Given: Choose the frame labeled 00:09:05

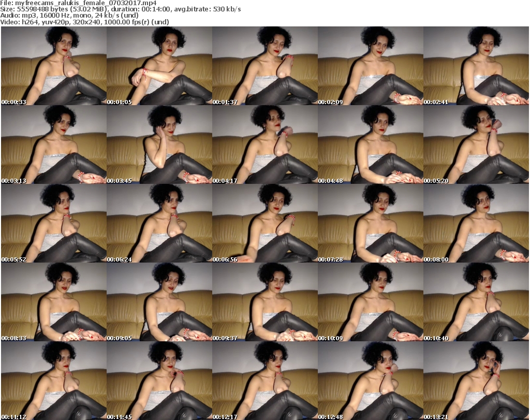Looking at the screenshot, I should 159,302.
